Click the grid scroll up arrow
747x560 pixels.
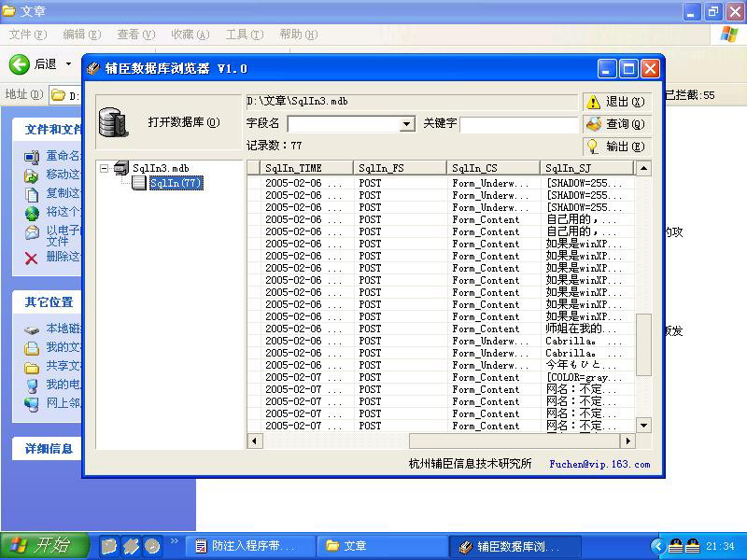coord(643,169)
